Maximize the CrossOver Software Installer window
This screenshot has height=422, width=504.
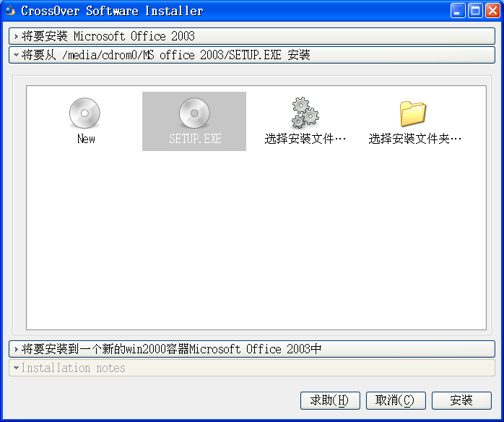(x=475, y=11)
